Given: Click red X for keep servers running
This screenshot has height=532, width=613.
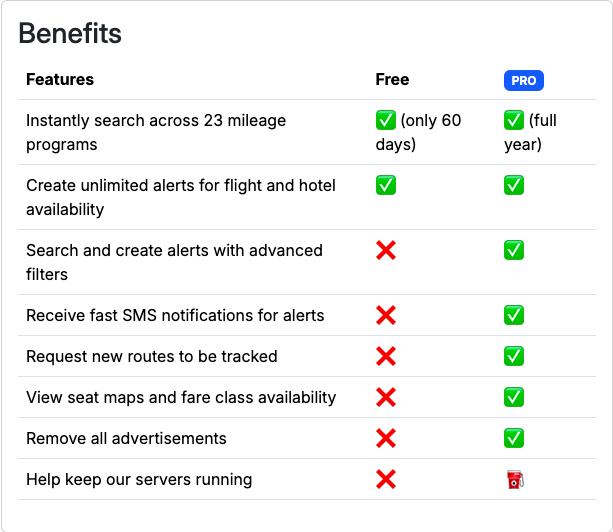Looking at the screenshot, I should click(386, 480).
